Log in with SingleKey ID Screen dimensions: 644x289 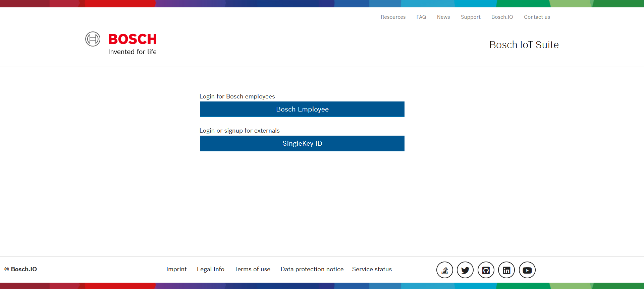[302, 144]
